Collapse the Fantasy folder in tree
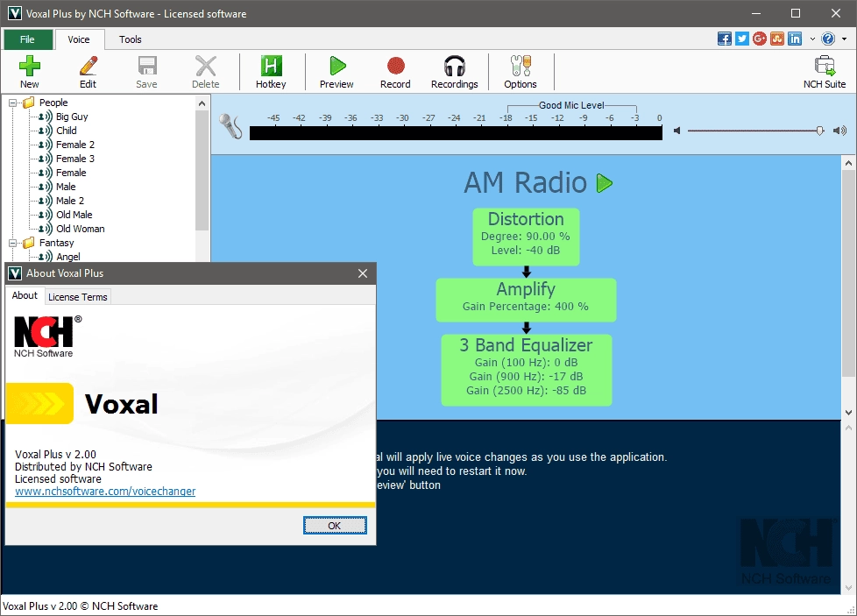 [12, 243]
